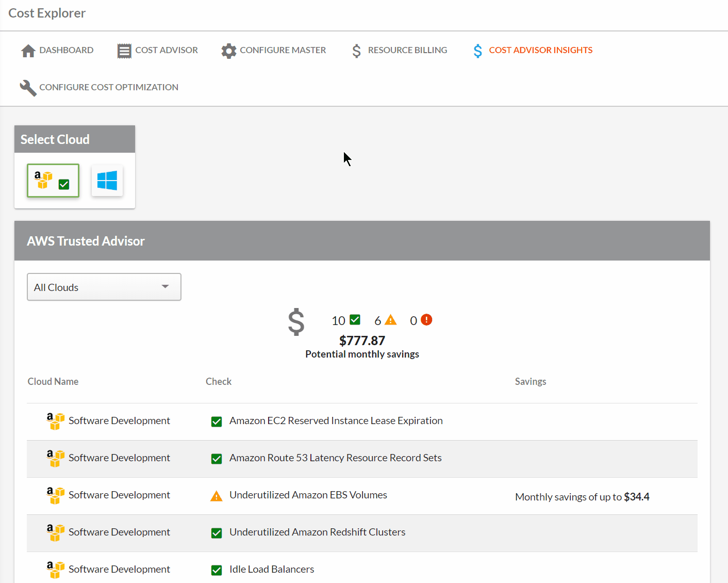The image size is (728, 583).
Task: Click the $777.87 potential savings amount
Action: pyautogui.click(x=362, y=341)
